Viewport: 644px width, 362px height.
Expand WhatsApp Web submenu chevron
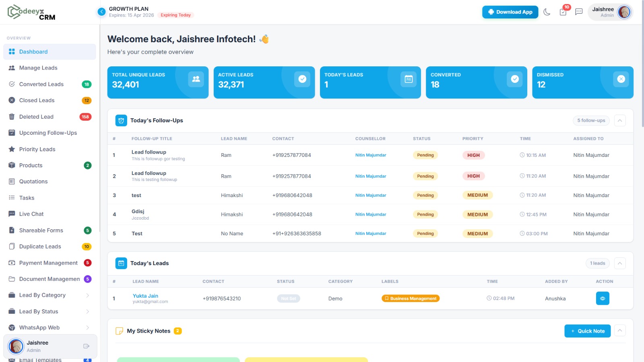tap(87, 328)
